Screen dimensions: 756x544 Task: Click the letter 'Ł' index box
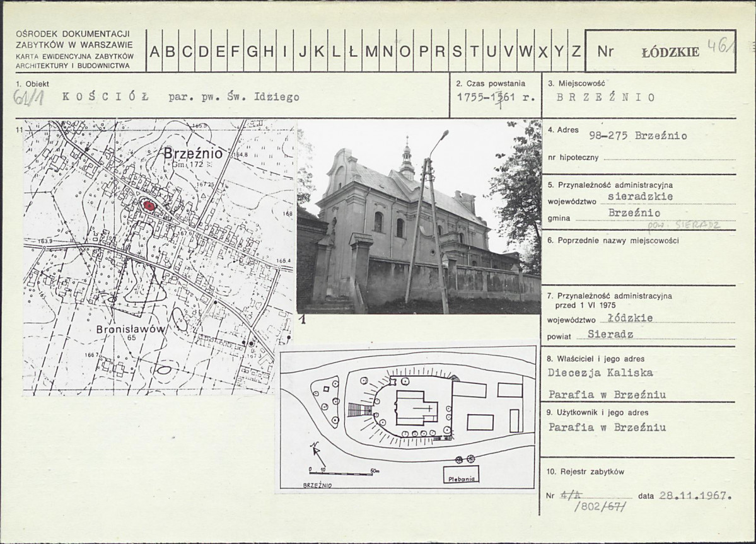point(353,51)
